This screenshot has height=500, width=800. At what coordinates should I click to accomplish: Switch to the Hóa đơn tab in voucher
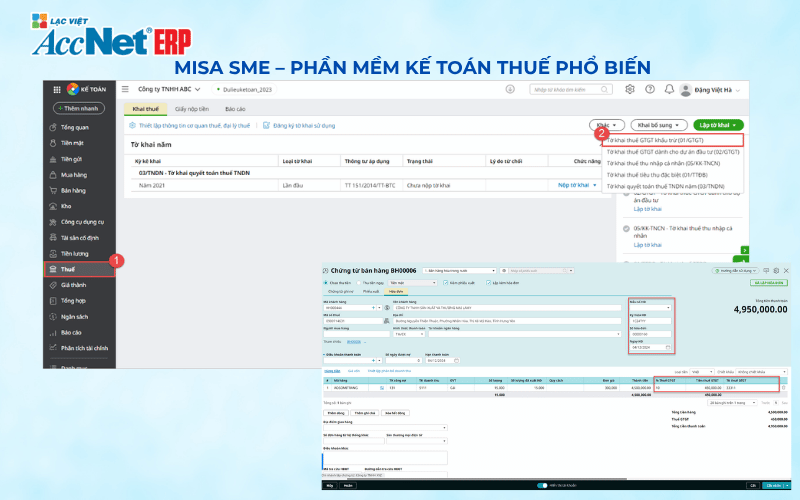pyautogui.click(x=396, y=291)
